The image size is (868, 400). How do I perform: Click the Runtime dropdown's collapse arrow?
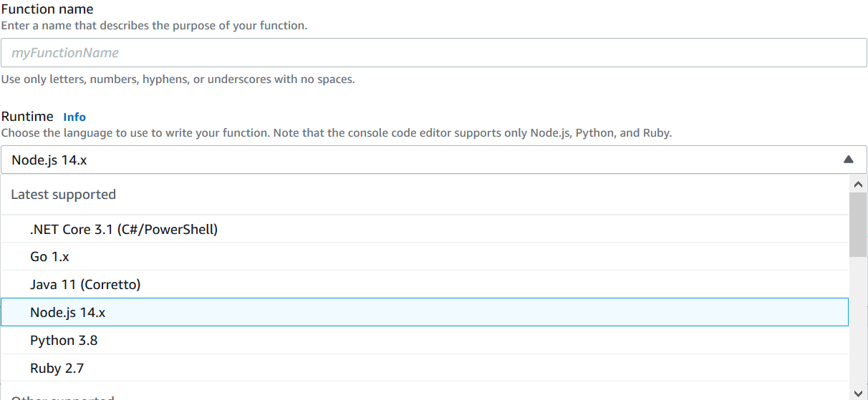pos(849,160)
